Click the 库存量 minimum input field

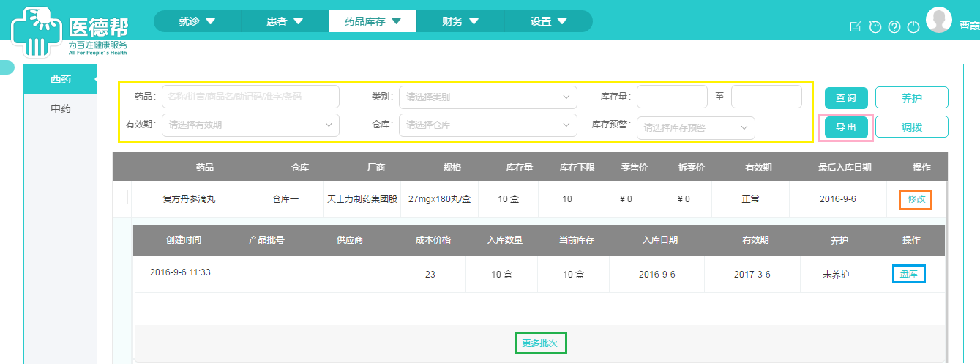coord(672,96)
